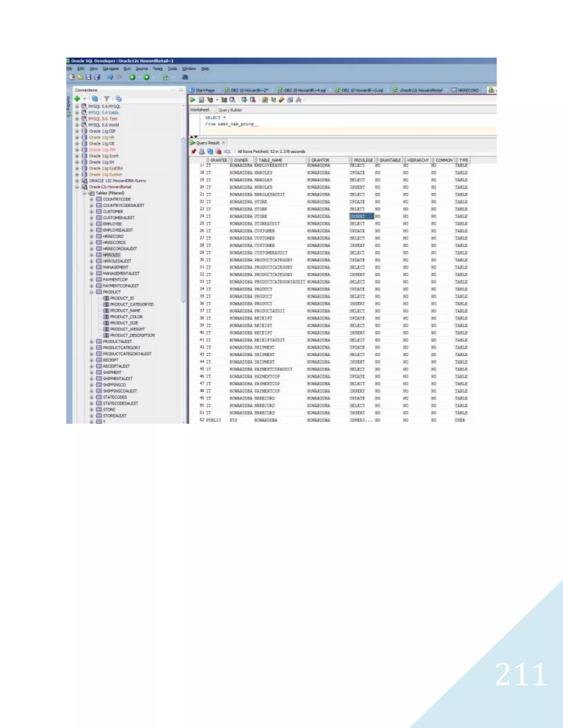Click the Schema Browser icon in Connections toolbar
The image size is (563, 728).
[119, 99]
